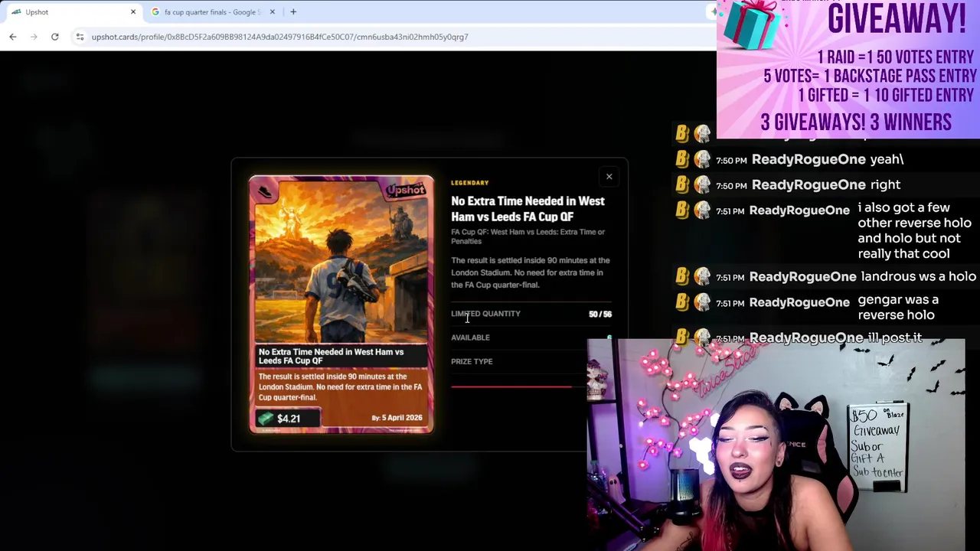This screenshot has height=551, width=980.
Task: Click the B badge beside 'landrous' message
Action: click(x=682, y=276)
